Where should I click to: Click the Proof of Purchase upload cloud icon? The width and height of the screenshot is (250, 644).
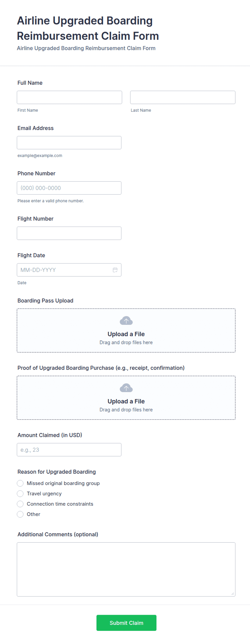(x=126, y=388)
